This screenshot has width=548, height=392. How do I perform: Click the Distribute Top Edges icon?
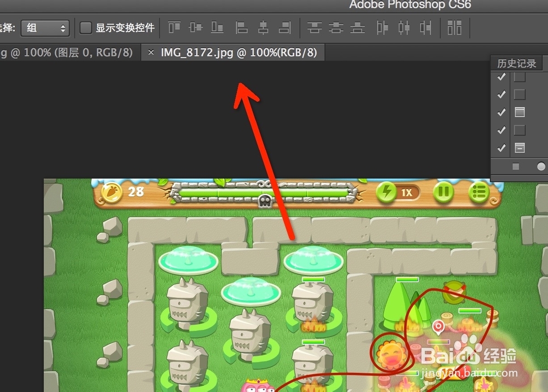pos(315,27)
